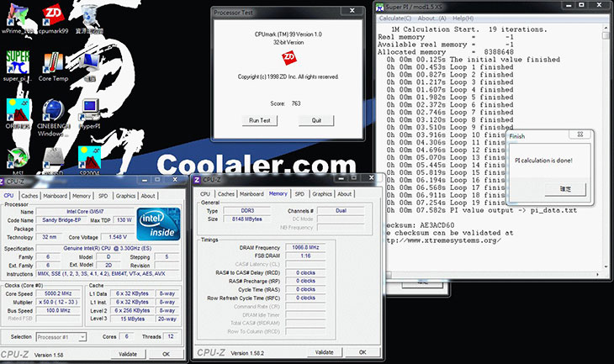Screen dimensions: 614x364
Task: Launch CINEBENCH Windows shortcut
Action: 53,117
